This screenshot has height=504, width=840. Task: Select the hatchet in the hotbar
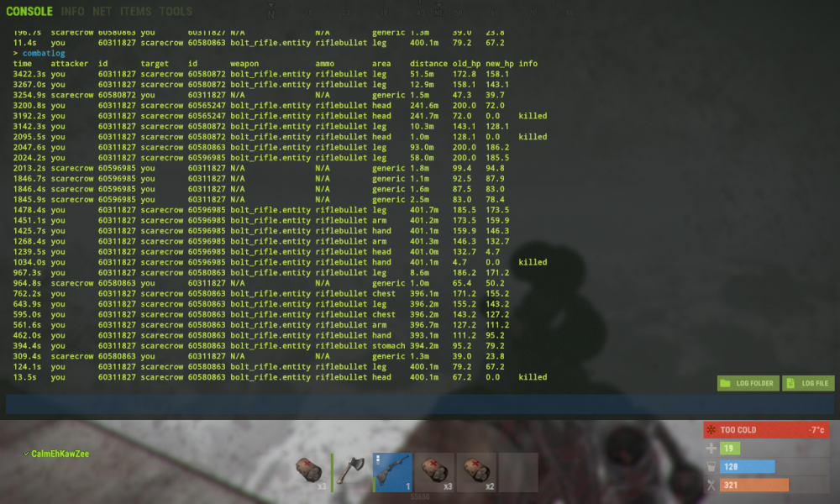click(350, 472)
